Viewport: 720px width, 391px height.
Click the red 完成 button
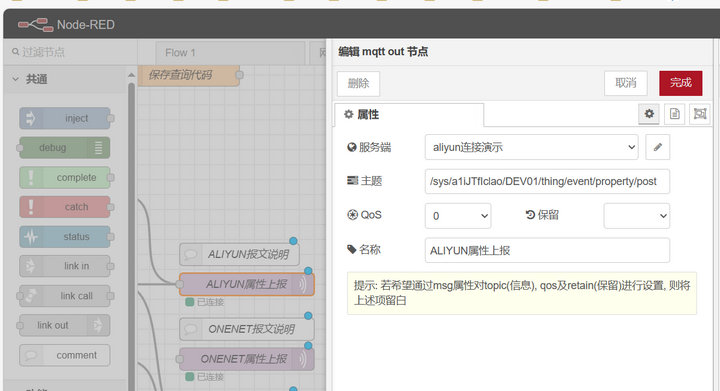point(681,83)
